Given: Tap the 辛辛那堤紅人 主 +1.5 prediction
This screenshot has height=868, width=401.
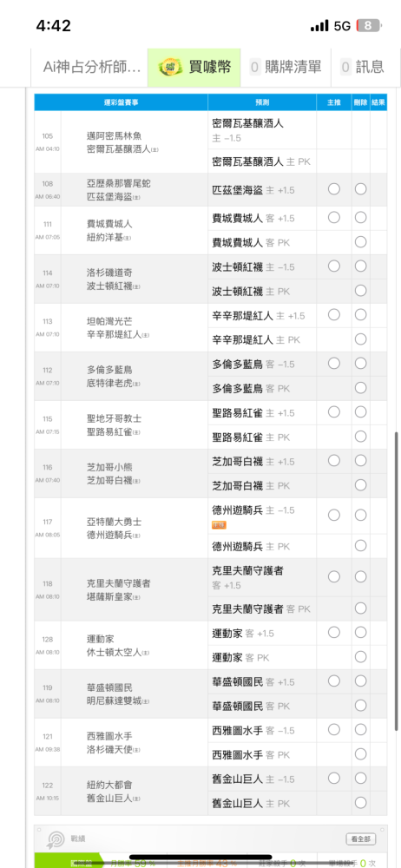Looking at the screenshot, I should (x=259, y=316).
